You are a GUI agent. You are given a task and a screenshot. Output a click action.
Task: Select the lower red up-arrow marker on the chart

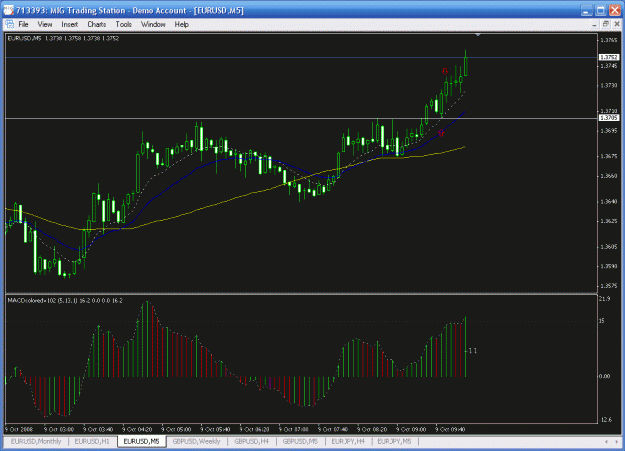click(441, 133)
